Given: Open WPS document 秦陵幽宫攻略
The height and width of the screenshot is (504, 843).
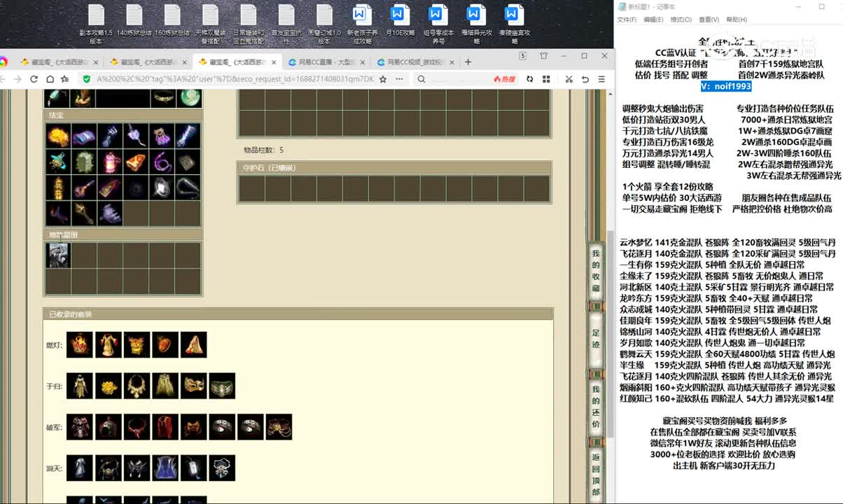Looking at the screenshot, I should [515, 24].
